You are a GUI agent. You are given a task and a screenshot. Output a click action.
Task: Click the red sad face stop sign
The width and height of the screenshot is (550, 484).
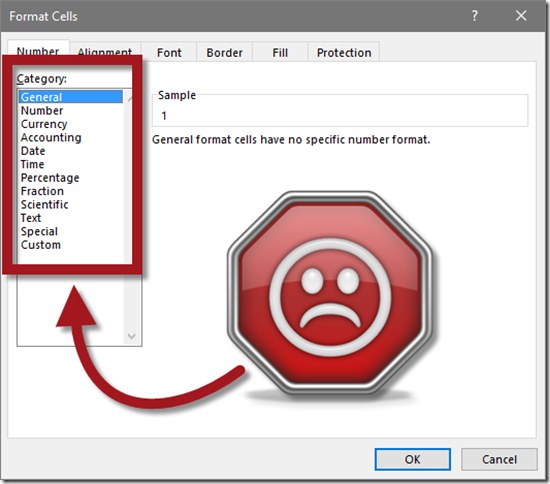click(x=330, y=293)
